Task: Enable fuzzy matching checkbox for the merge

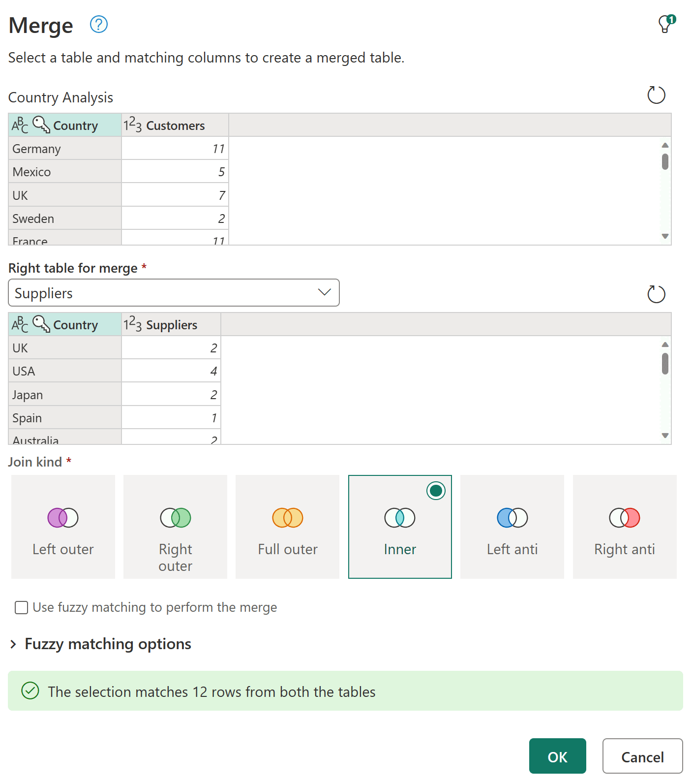Action: (22, 608)
